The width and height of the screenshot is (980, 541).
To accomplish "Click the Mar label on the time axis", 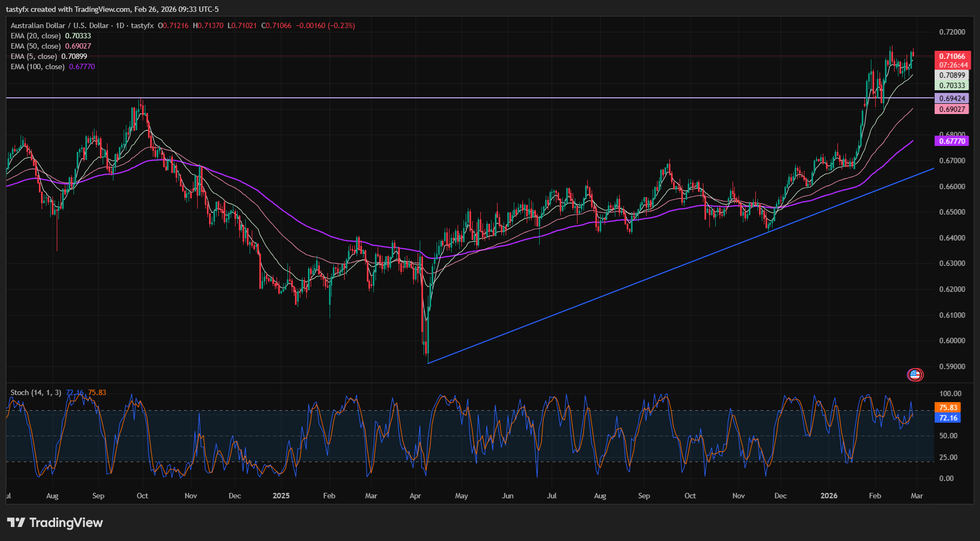I will click(916, 495).
